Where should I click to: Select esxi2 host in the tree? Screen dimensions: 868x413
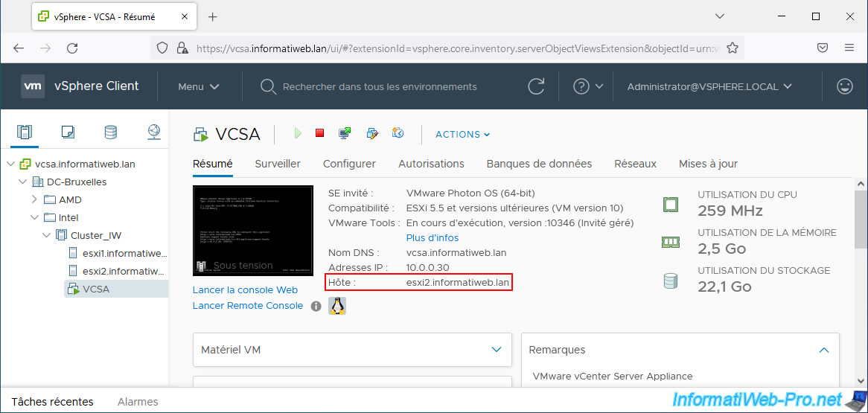click(x=117, y=272)
